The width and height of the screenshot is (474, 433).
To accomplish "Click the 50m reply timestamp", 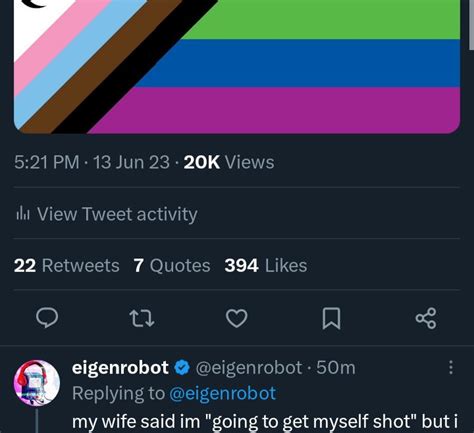I will [336, 368].
